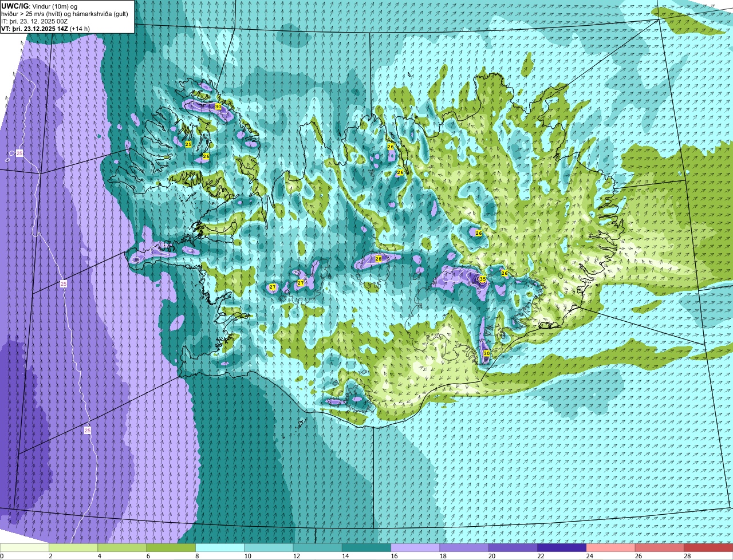Click the '24' tick label in legend
Screen dimensions: 733x560
click(589, 556)
